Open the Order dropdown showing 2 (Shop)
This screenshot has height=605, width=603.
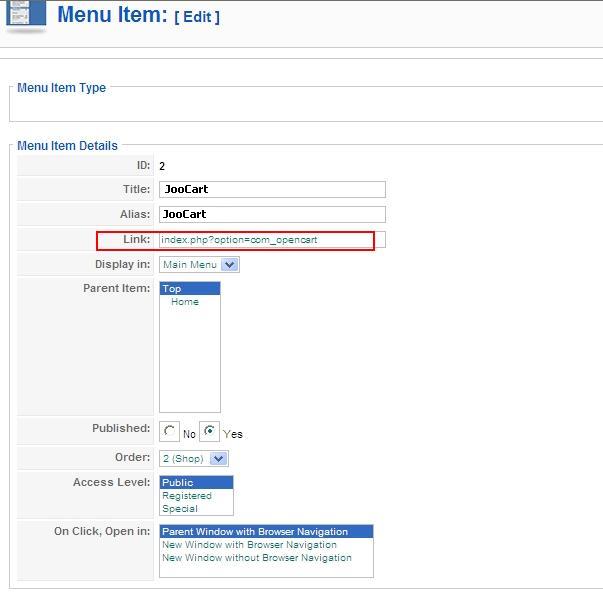coord(194,459)
